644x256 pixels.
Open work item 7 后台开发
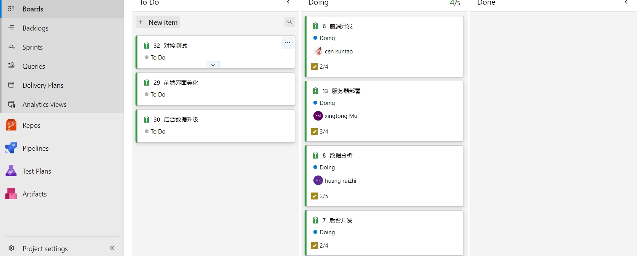[x=341, y=220]
